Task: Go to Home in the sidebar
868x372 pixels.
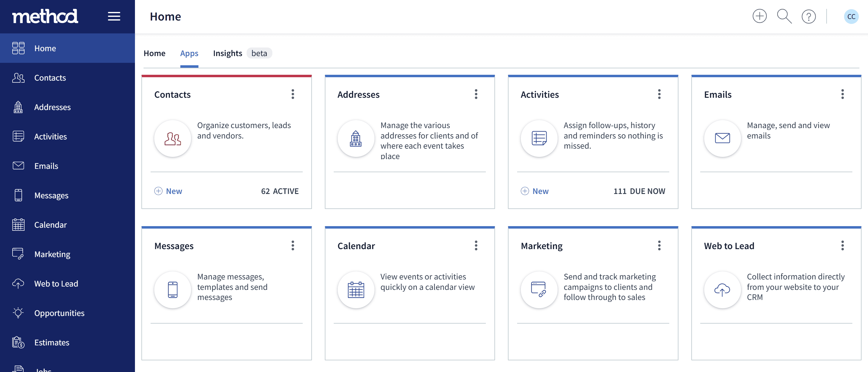Action: click(x=67, y=48)
